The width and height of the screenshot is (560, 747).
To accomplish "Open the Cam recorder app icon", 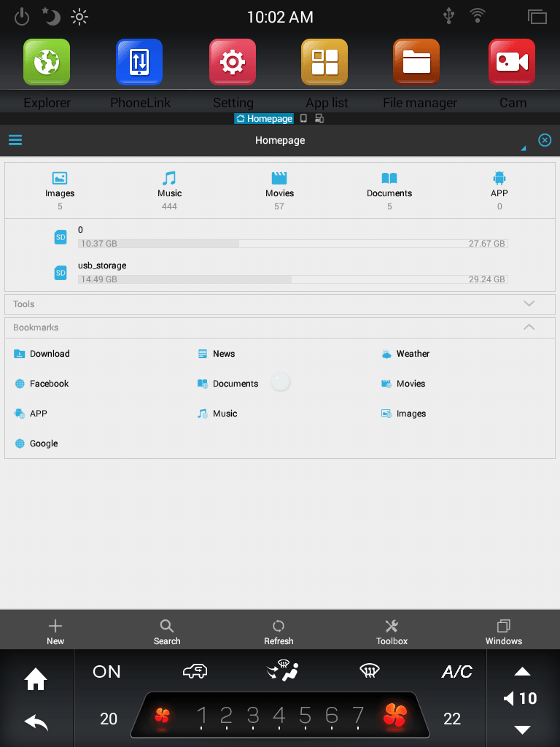I will (x=512, y=63).
